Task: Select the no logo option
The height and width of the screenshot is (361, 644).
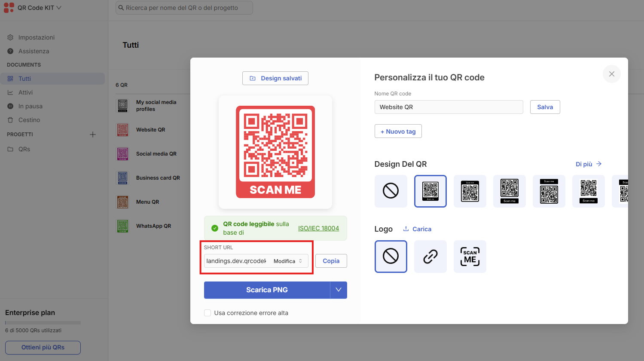Action: click(391, 257)
